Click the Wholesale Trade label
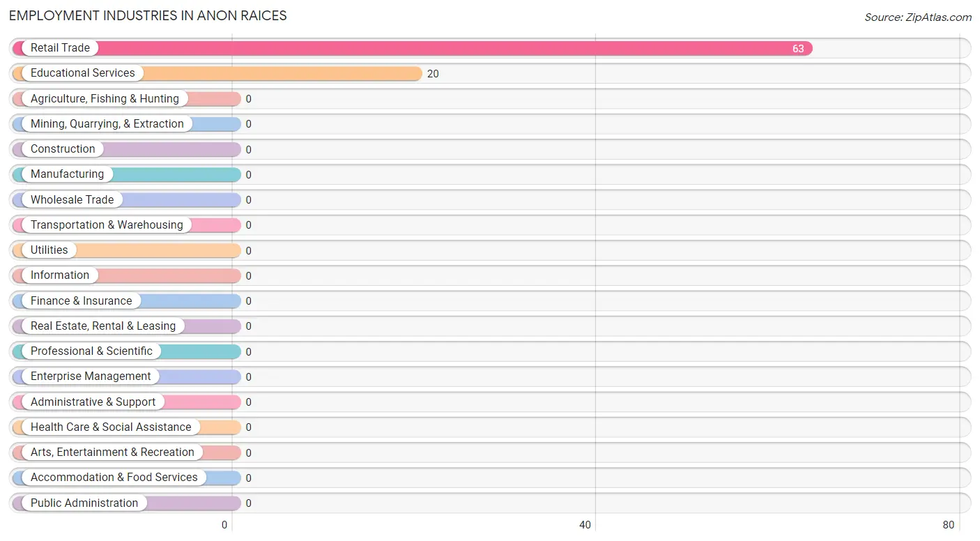Image resolution: width=980 pixels, height=541 pixels. pyautogui.click(x=72, y=199)
